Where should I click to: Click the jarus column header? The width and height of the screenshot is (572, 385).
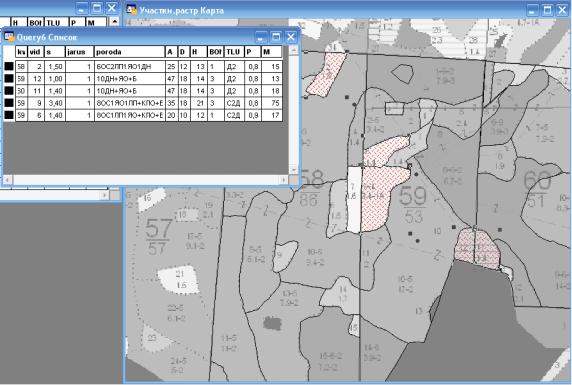point(79,52)
